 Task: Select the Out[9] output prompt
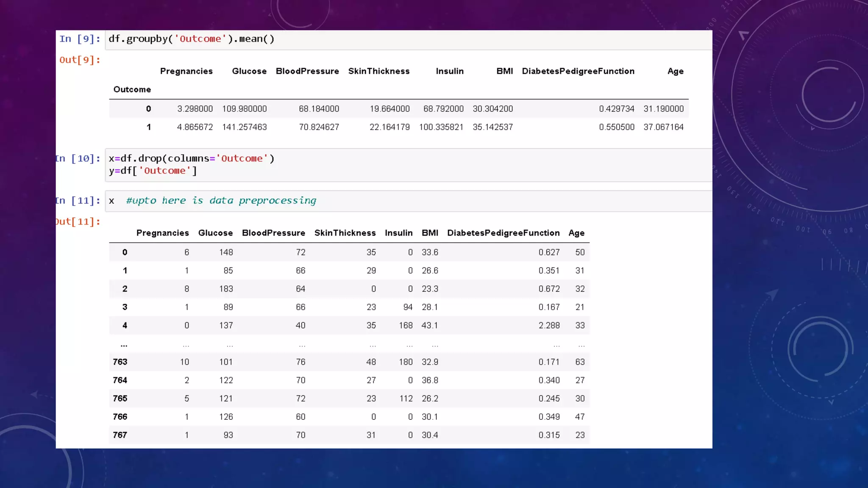[80, 60]
